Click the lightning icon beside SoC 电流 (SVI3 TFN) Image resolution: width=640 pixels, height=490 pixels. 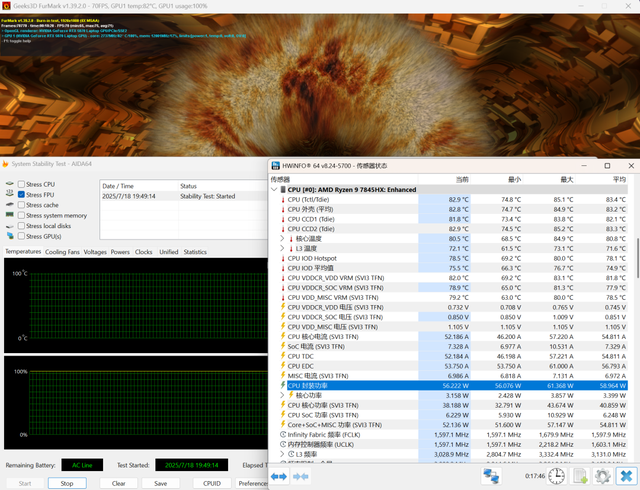282,346
